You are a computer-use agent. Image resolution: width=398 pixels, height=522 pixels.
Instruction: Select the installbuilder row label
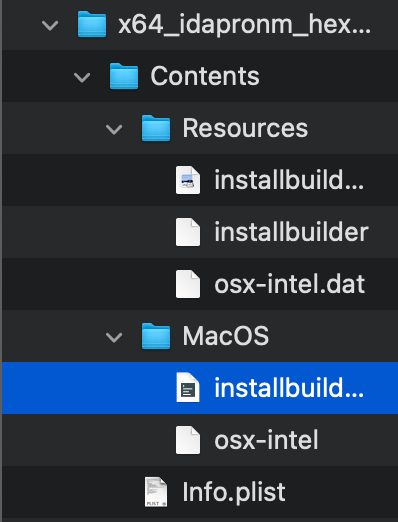point(291,232)
